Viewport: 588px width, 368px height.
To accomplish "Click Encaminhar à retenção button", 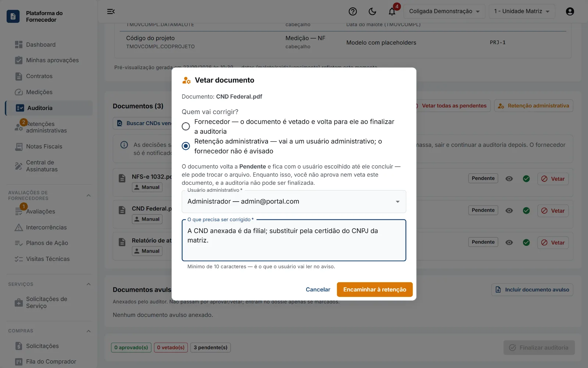I will click(374, 290).
